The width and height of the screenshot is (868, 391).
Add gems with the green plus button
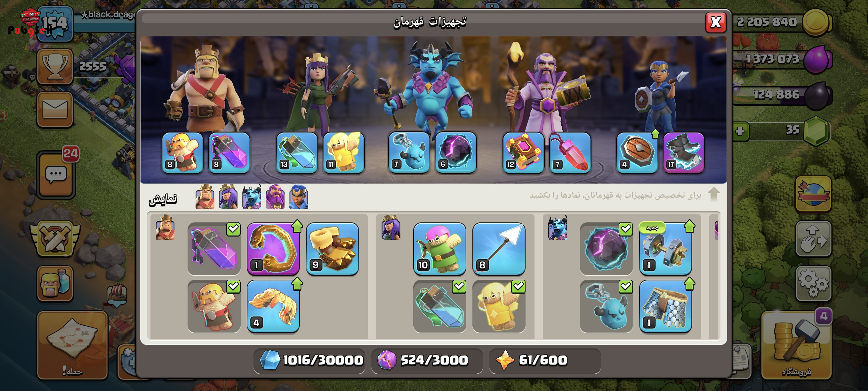point(740,131)
